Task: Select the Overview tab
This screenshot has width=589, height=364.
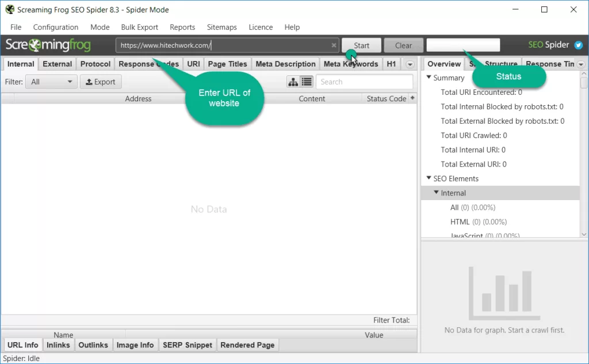Action: click(x=444, y=64)
